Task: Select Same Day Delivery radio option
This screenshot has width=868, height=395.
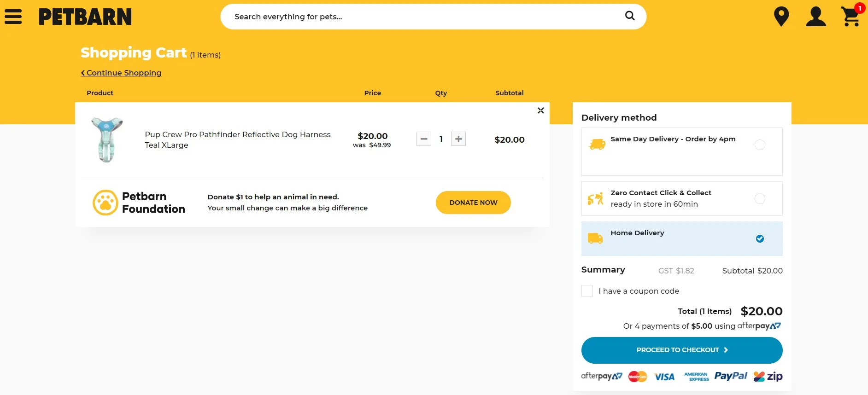Action: tap(760, 145)
